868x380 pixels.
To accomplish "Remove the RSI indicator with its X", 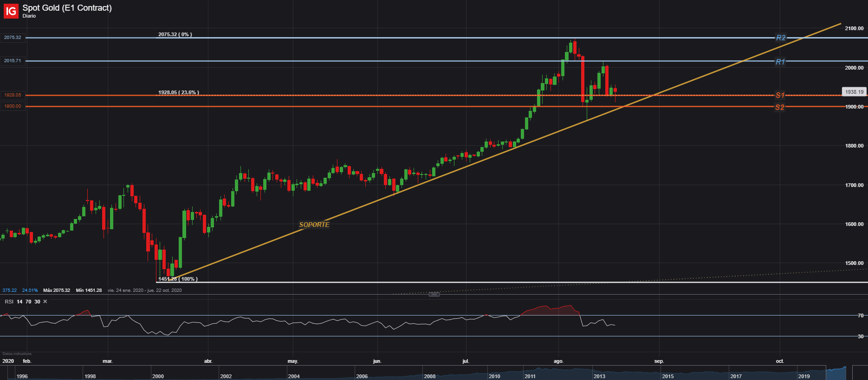I will pyautogui.click(x=45, y=302).
